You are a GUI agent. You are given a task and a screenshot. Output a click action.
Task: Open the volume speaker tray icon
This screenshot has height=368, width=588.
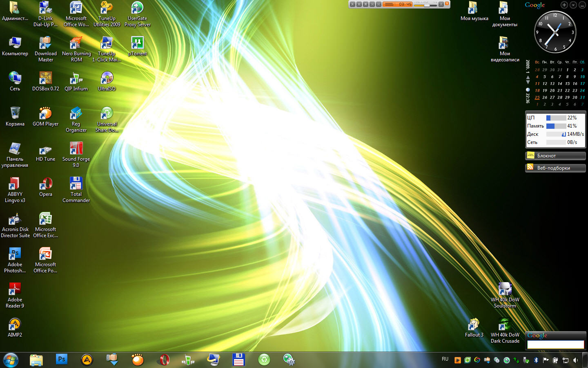click(x=575, y=360)
